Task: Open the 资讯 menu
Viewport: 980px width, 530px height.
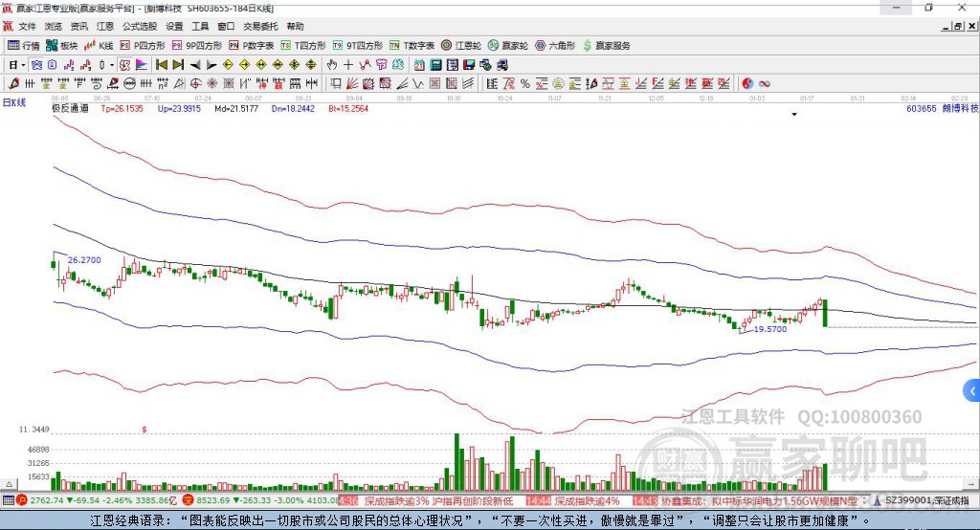Action: pos(78,26)
